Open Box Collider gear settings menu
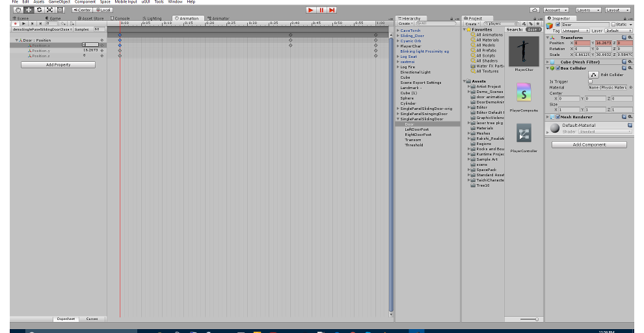 pyautogui.click(x=630, y=68)
